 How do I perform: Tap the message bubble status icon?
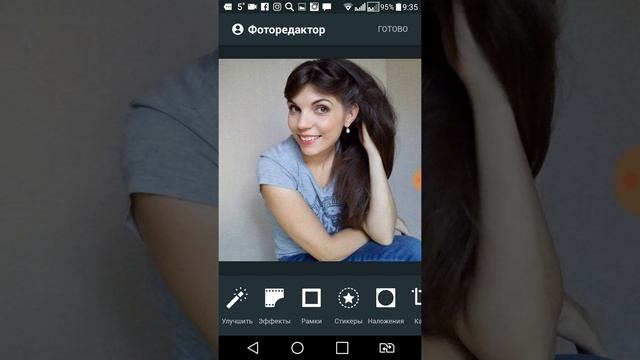[x=327, y=7]
